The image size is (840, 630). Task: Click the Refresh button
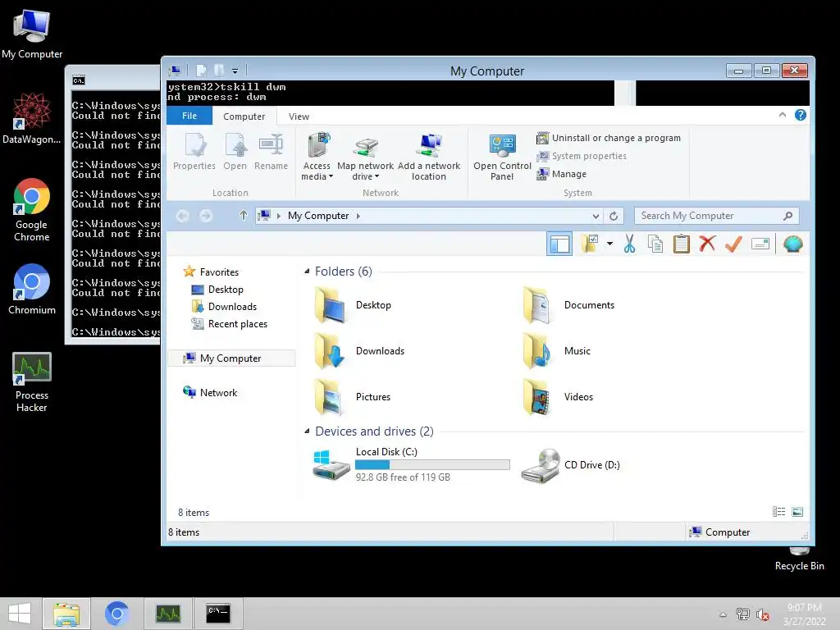[614, 216]
